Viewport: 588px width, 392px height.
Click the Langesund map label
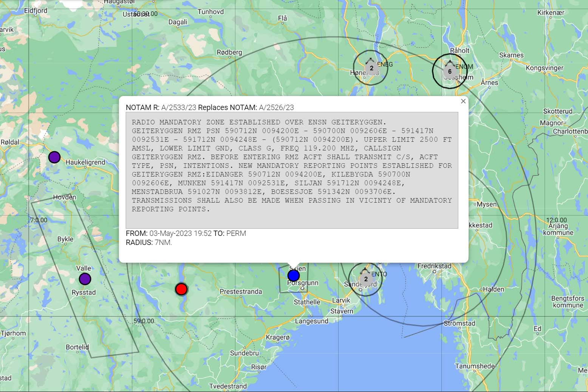(x=312, y=321)
